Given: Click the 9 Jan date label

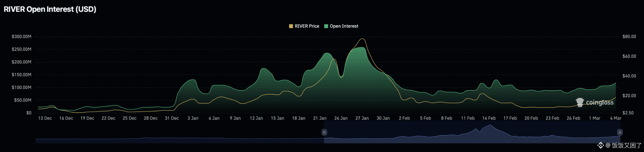Looking at the screenshot, I should click(x=235, y=118).
